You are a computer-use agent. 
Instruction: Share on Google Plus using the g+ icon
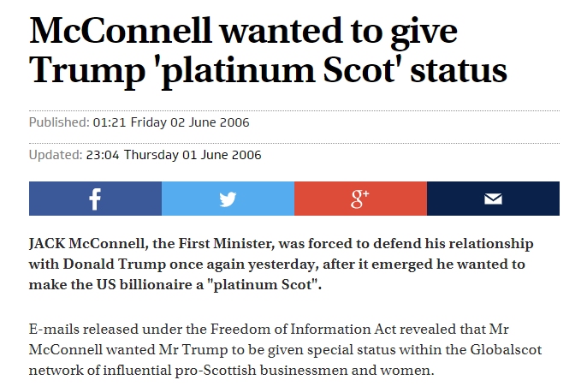360,199
